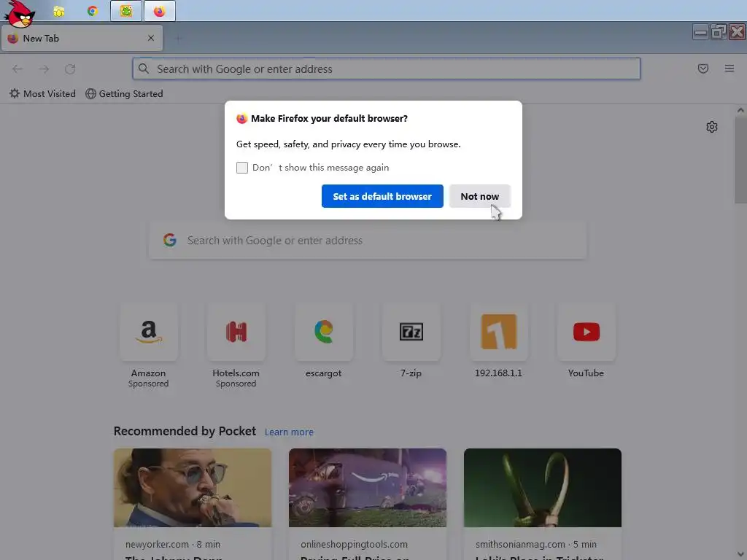The width and height of the screenshot is (747, 560).
Task: Open the newyorker.com story thumbnail
Action: 193,488
